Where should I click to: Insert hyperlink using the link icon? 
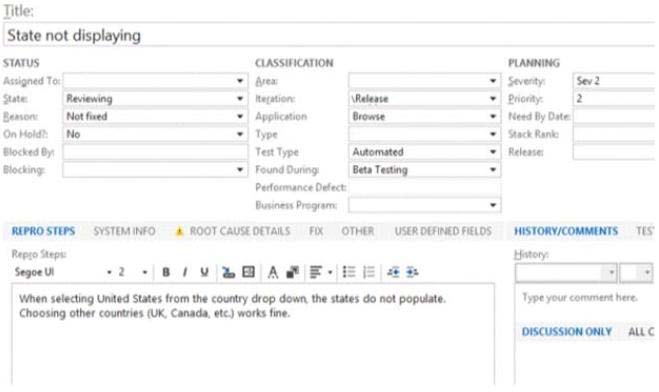point(228,272)
